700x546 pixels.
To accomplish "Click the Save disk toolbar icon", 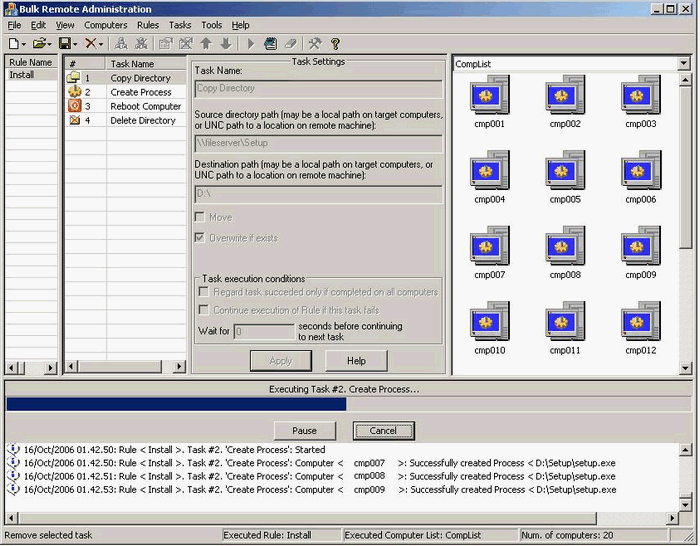I will point(64,44).
